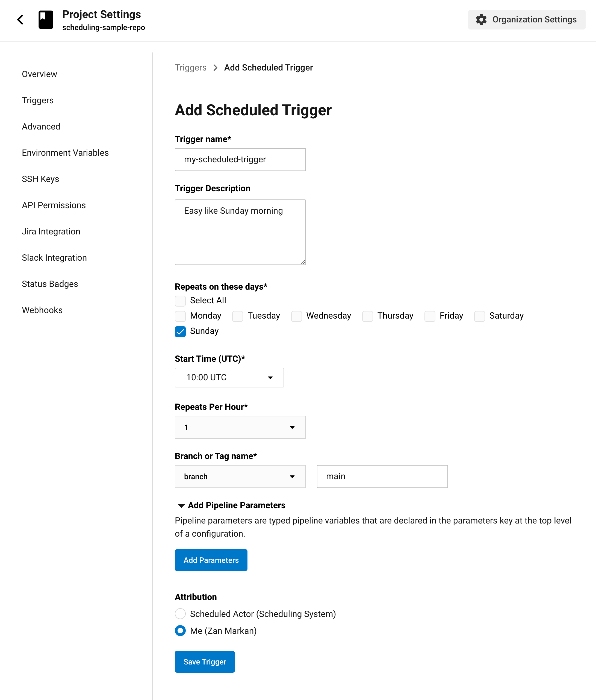This screenshot has width=596, height=700.
Task: Go to Environment Variables settings
Action: (x=65, y=152)
